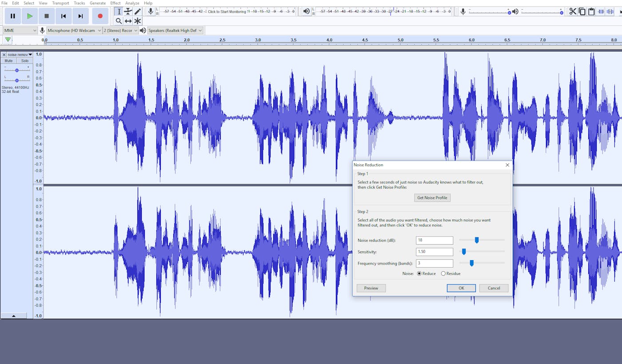The width and height of the screenshot is (622, 364).
Task: Select the Draw (pencil) tool
Action: (137, 12)
